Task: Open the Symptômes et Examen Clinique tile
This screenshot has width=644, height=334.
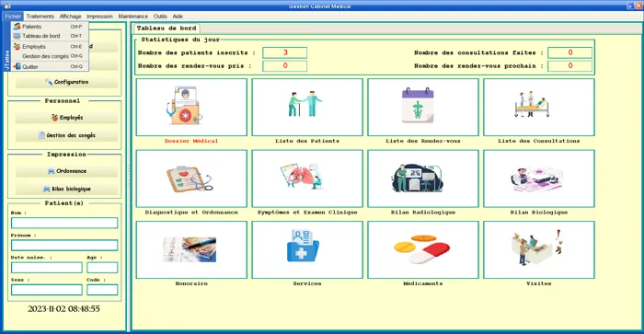Action: (307, 179)
